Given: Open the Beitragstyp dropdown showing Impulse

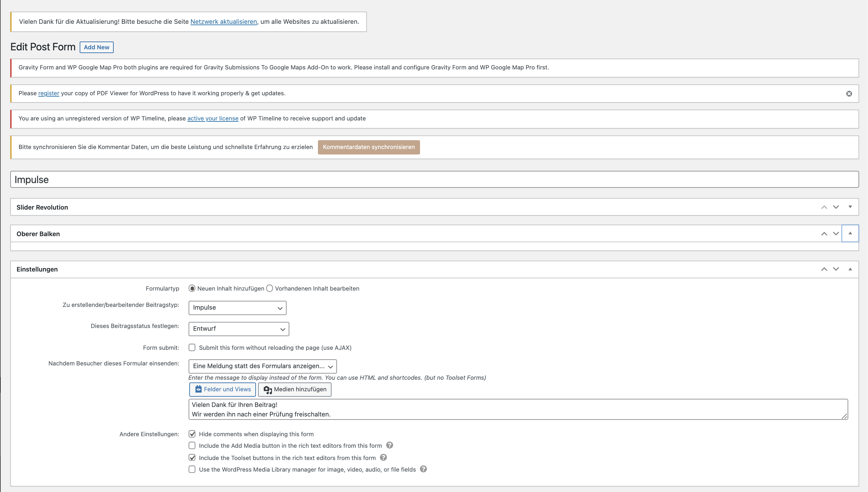Looking at the screenshot, I should (237, 308).
